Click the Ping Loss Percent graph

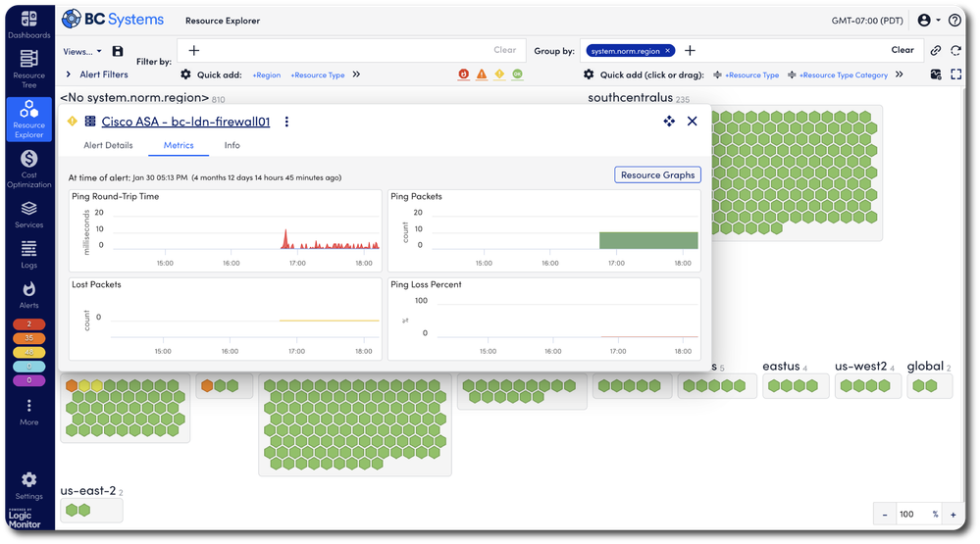click(x=543, y=319)
